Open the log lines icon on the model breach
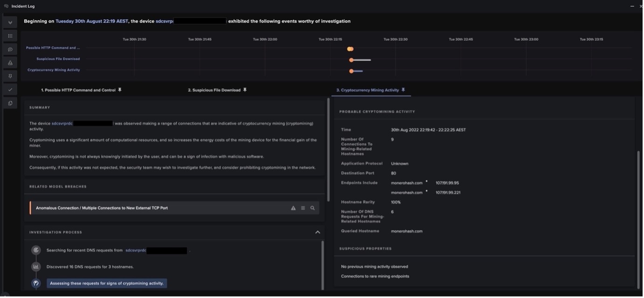The width and height of the screenshot is (644, 298). (303, 208)
